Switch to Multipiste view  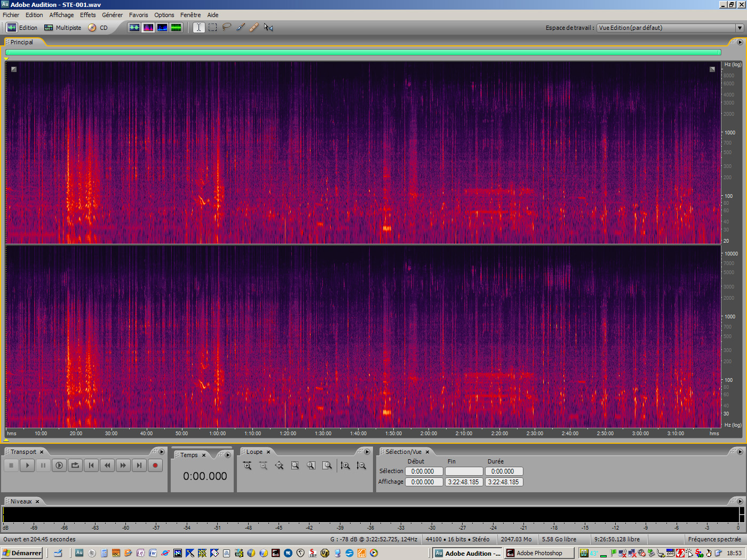tap(62, 27)
